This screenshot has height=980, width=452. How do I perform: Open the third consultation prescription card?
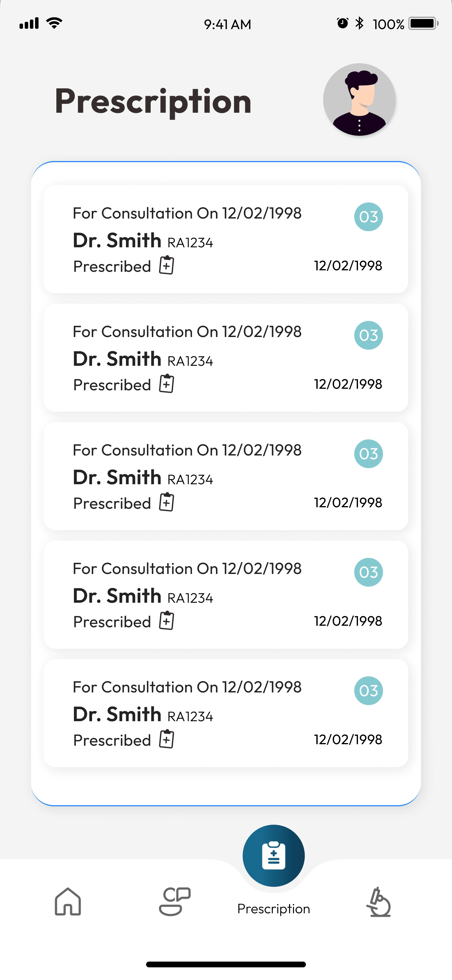(x=226, y=476)
